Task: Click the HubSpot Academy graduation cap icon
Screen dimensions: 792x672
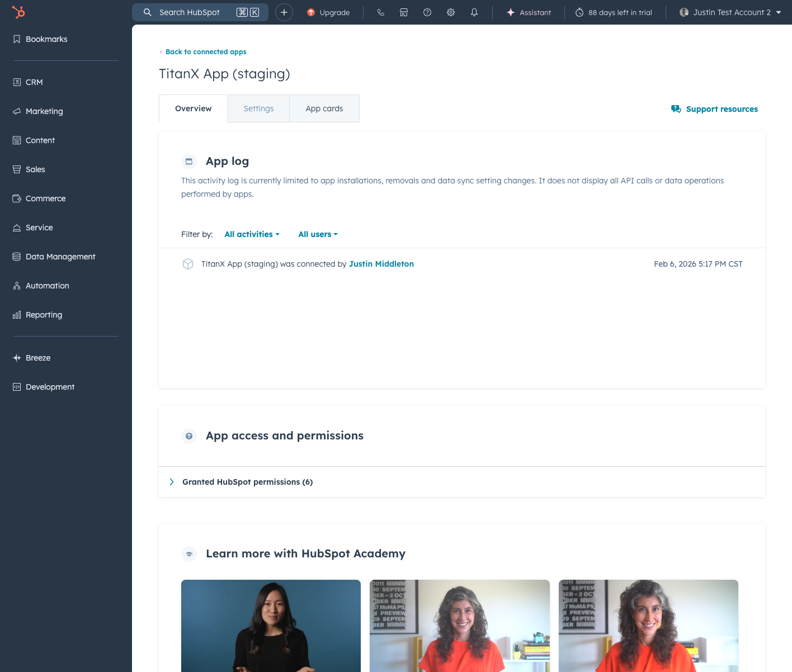Action: (189, 554)
